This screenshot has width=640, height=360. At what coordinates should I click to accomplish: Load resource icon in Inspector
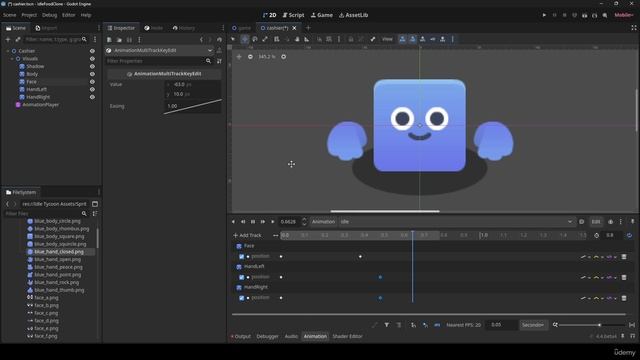tap(119, 40)
